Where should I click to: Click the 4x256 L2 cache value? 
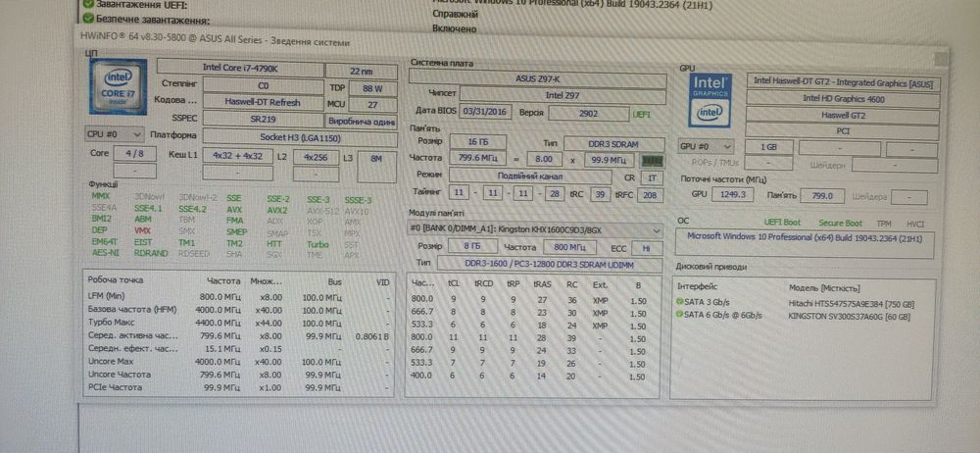coord(316,158)
